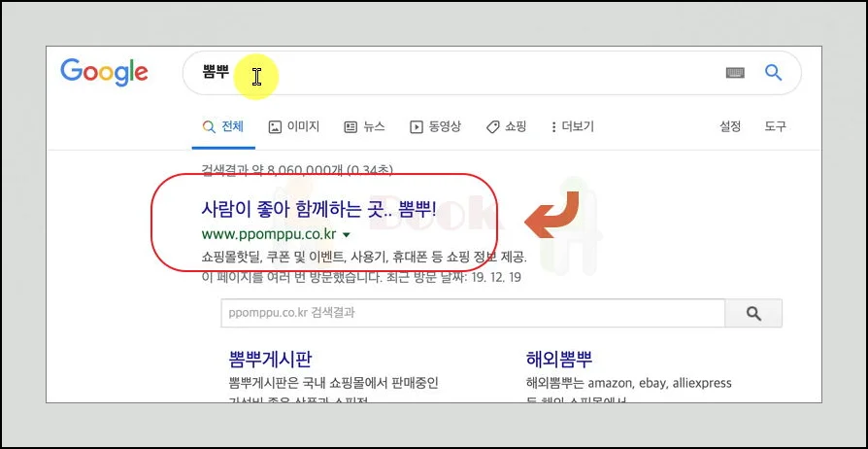Open 설정 options
Viewport: 868px width, 449px height.
pos(730,127)
